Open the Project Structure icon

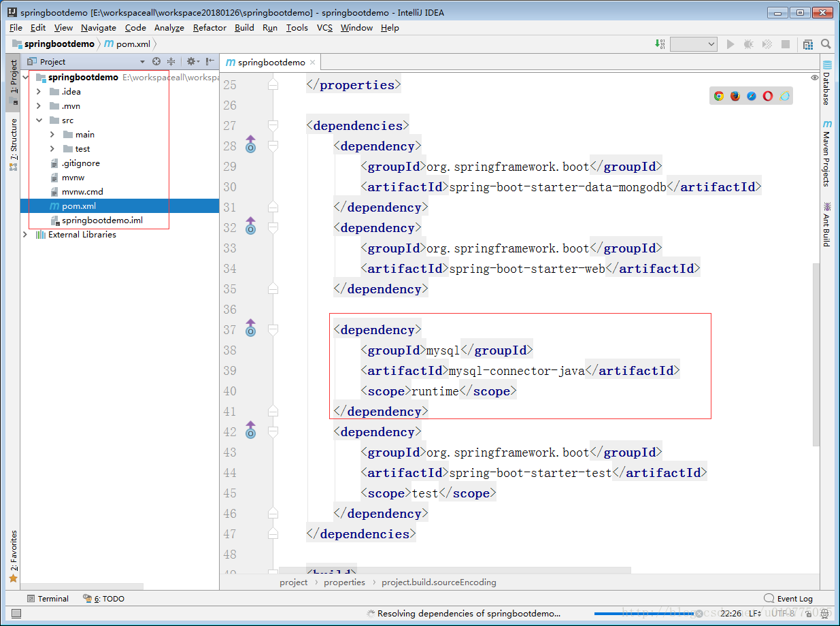[808, 44]
